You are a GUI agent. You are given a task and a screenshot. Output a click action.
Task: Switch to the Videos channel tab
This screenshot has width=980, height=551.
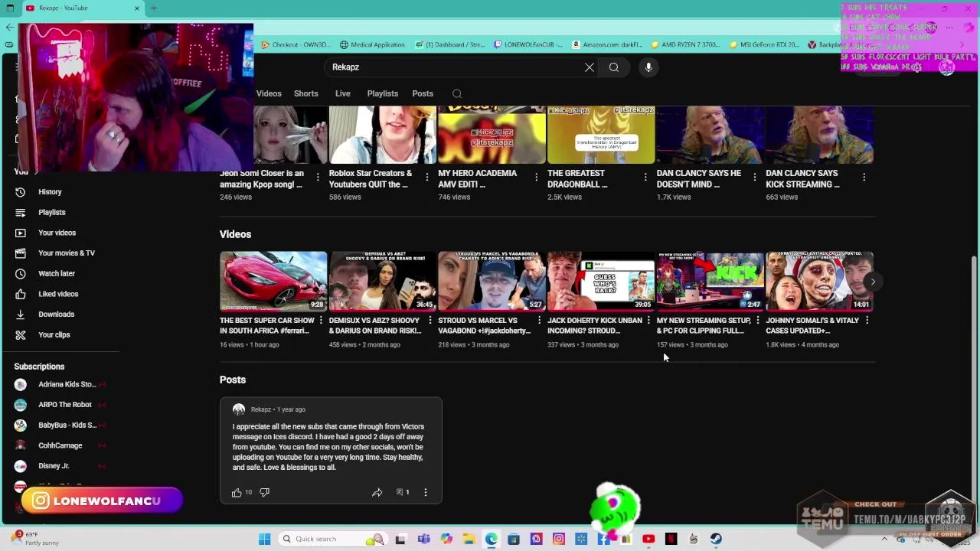(269, 93)
